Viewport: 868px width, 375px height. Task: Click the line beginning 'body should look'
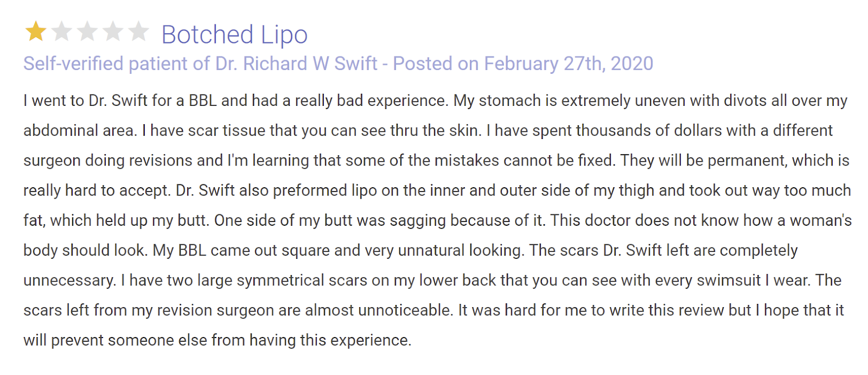(410, 250)
